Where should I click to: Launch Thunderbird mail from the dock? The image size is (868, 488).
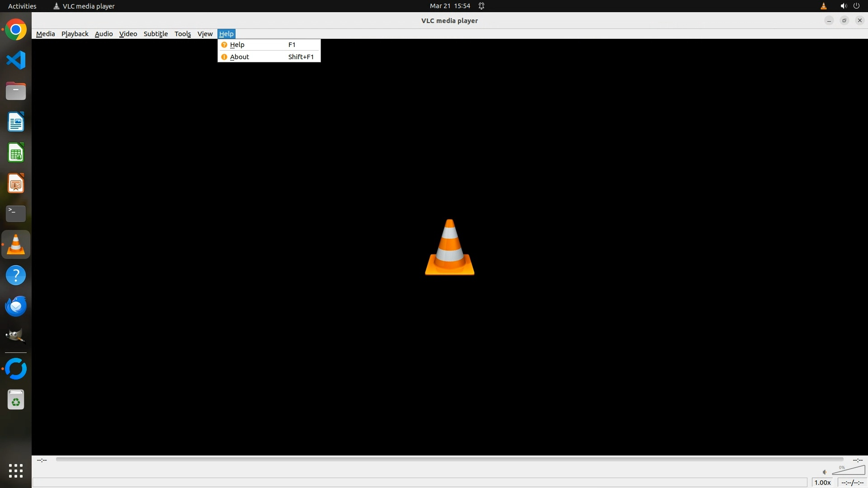tap(16, 306)
